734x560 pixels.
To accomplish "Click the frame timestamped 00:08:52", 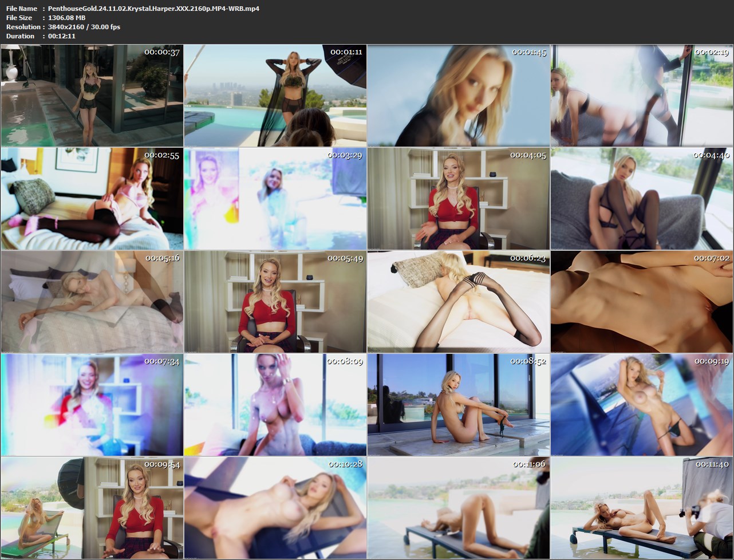I will click(x=459, y=405).
